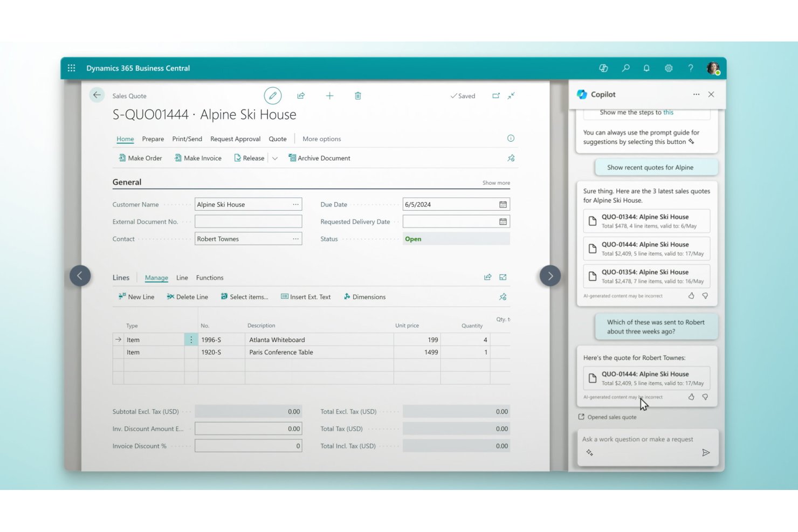Open Contact lookup ellipsis
The image size is (798, 532).
[295, 239]
